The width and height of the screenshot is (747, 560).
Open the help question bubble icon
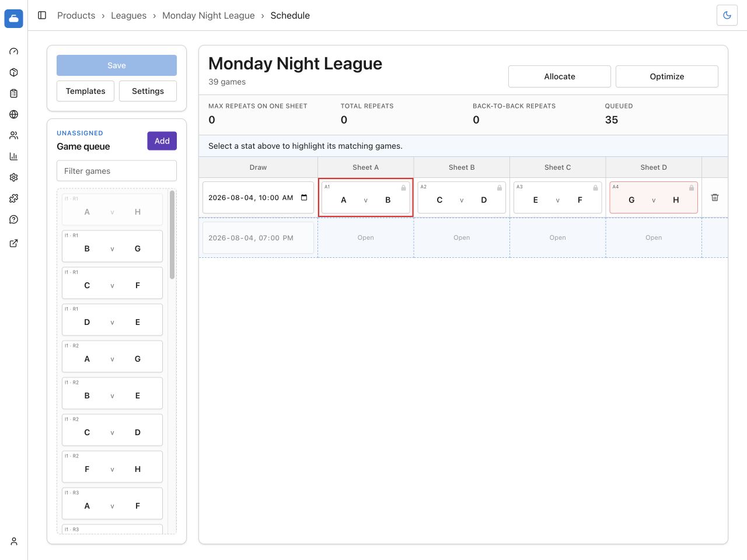14,219
